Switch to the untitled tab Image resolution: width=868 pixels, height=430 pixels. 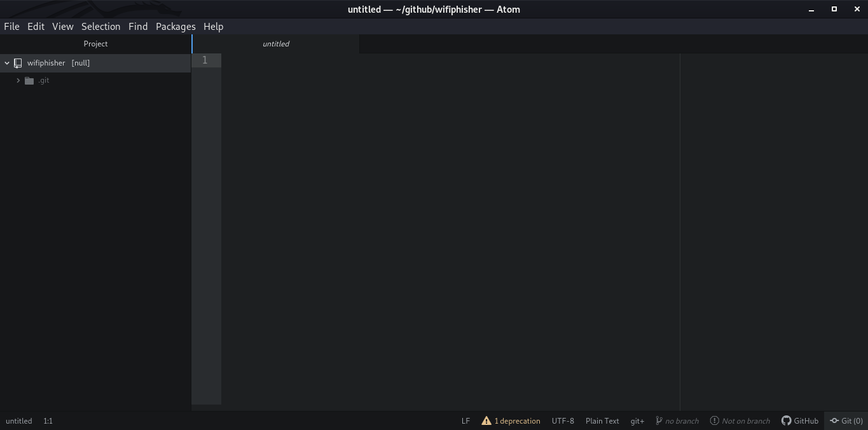coord(276,43)
